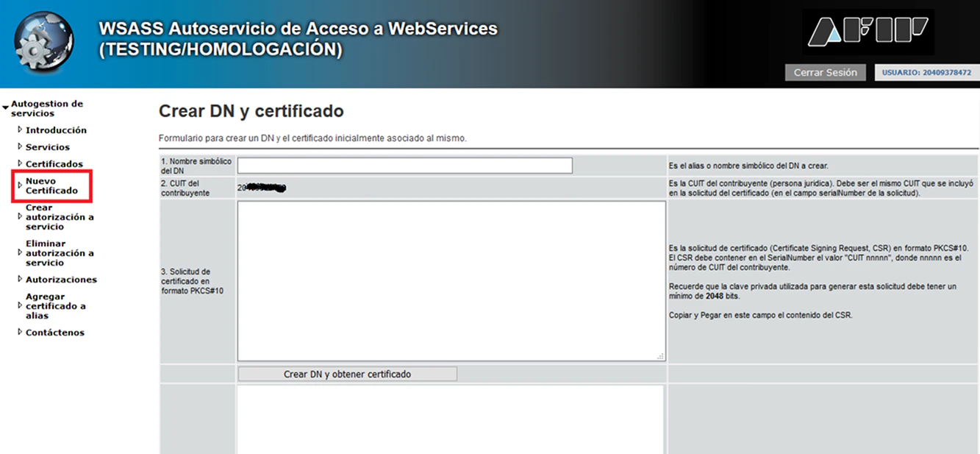Open the Servicios menu item
The height and width of the screenshot is (454, 980).
48,147
